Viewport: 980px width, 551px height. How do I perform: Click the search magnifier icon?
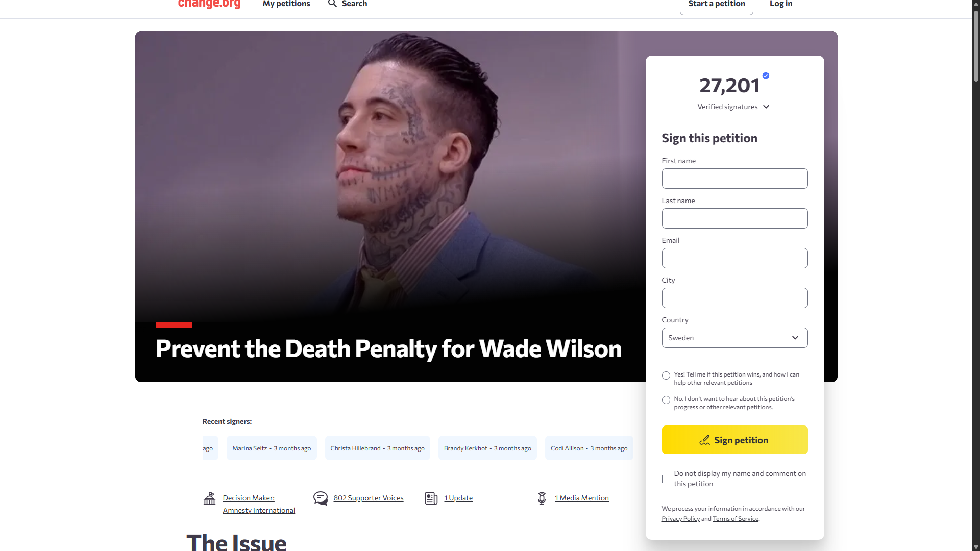(x=332, y=4)
